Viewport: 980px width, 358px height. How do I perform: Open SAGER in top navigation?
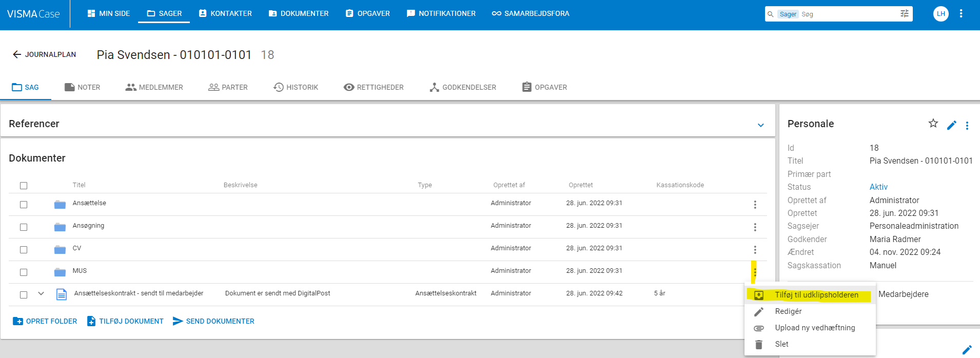pos(164,13)
